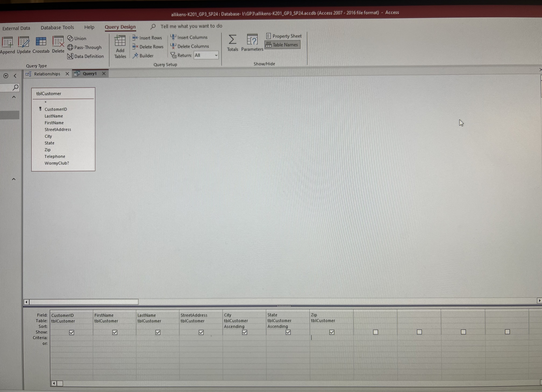Toggle Show checkbox for State field

pyautogui.click(x=287, y=332)
